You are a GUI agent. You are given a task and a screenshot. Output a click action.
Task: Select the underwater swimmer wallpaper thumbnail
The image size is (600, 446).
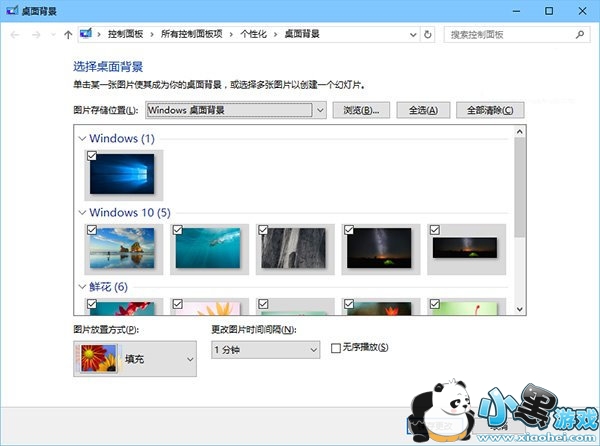(208, 248)
